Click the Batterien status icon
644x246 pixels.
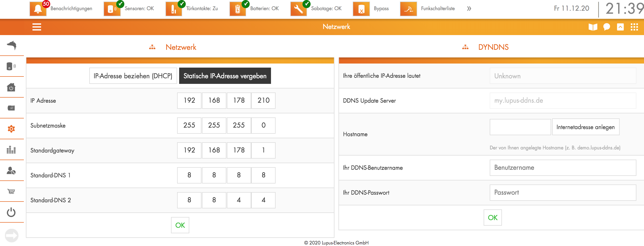[x=238, y=9]
